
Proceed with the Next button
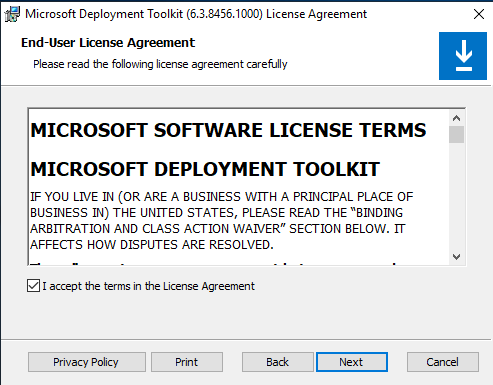click(x=352, y=362)
